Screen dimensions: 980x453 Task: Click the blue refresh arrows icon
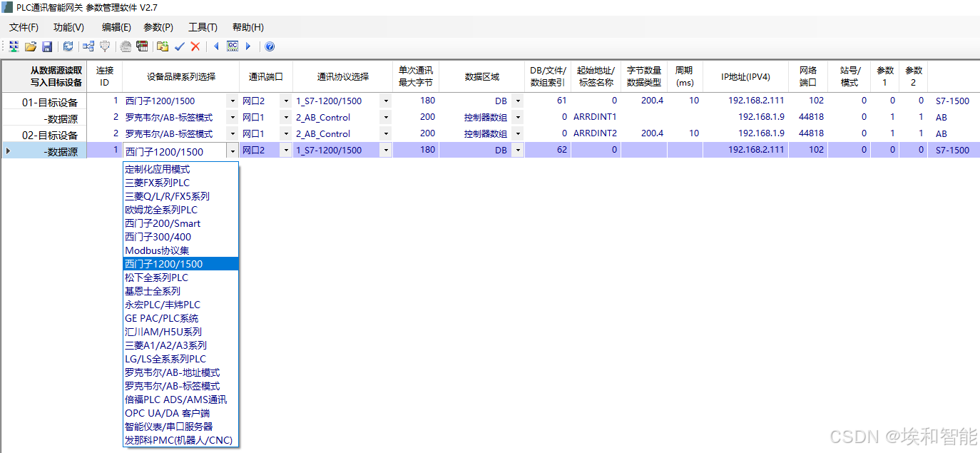pos(68,46)
